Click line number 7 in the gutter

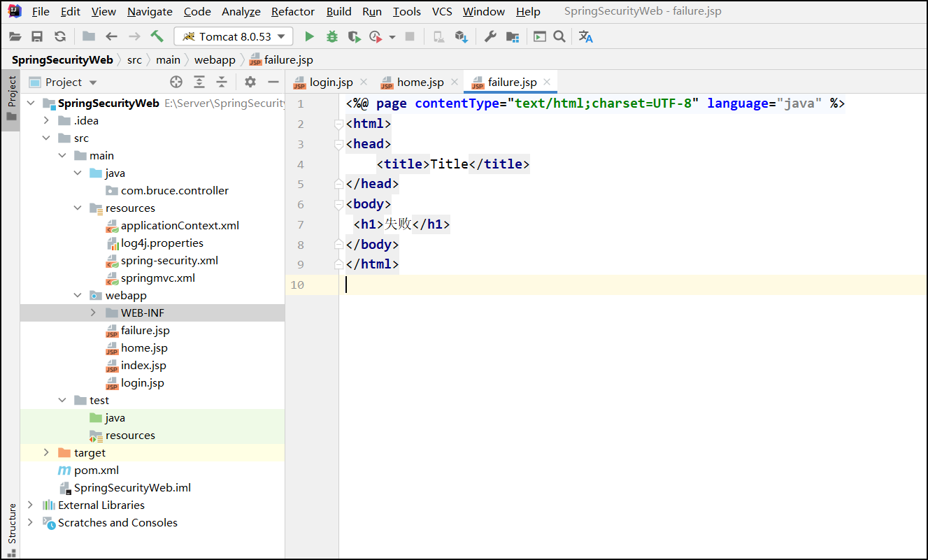click(x=301, y=224)
